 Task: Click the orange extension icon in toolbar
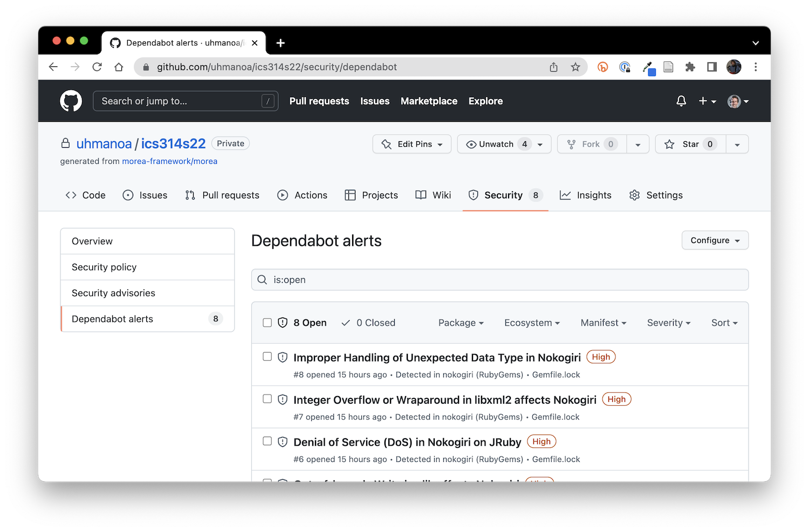click(603, 67)
